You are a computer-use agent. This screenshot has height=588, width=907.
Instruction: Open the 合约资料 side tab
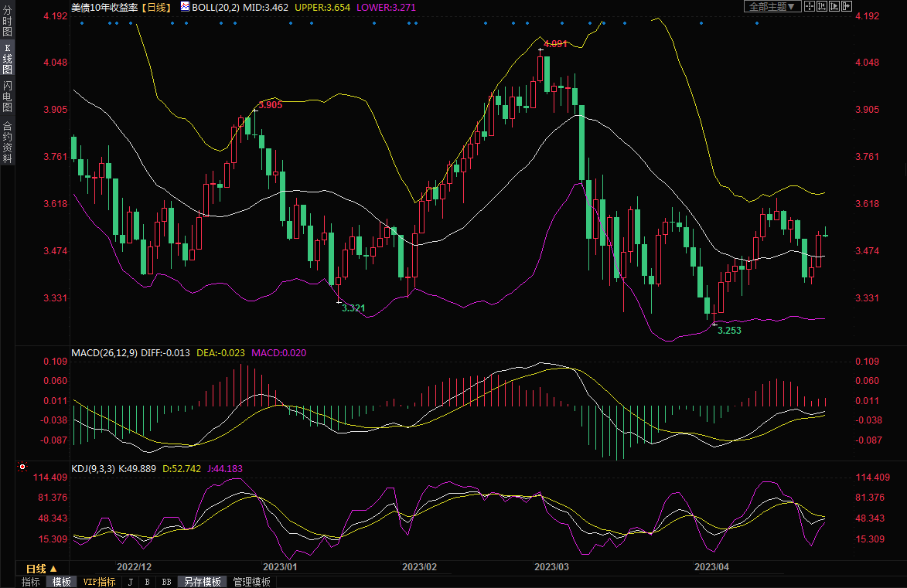pyautogui.click(x=7, y=141)
